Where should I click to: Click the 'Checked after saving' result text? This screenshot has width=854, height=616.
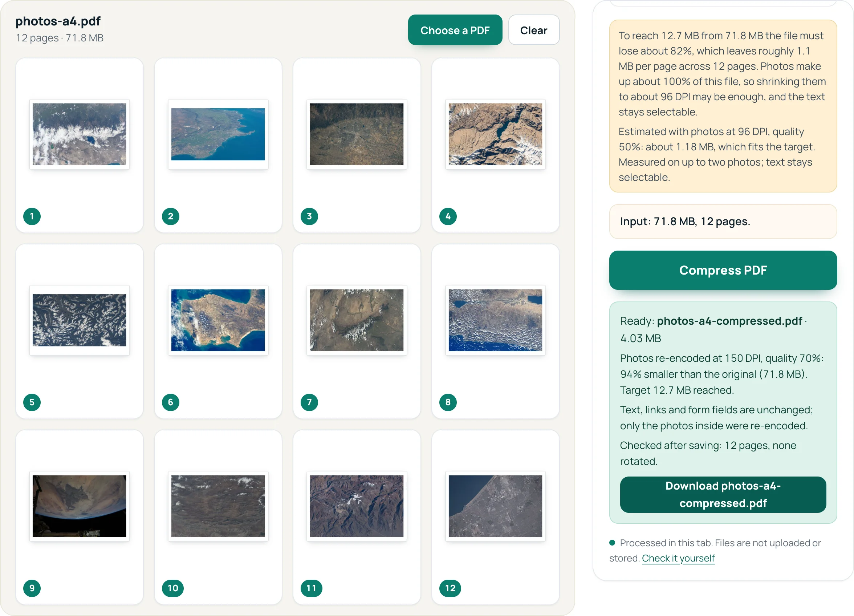708,453
